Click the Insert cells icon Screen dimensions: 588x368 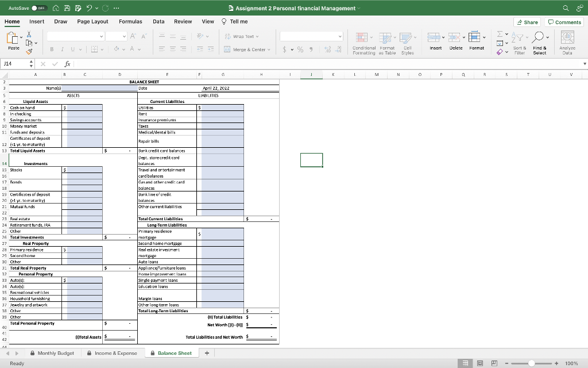coord(434,37)
